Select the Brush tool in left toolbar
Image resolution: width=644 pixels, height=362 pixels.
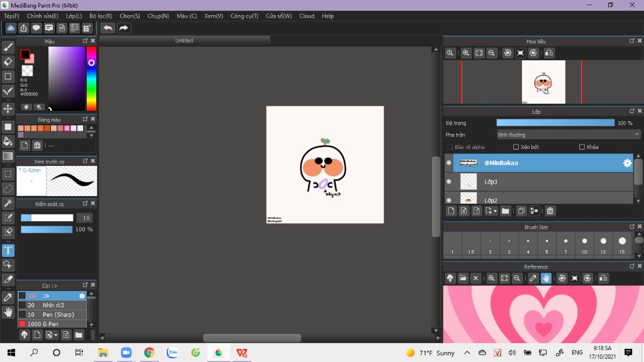pyautogui.click(x=8, y=47)
